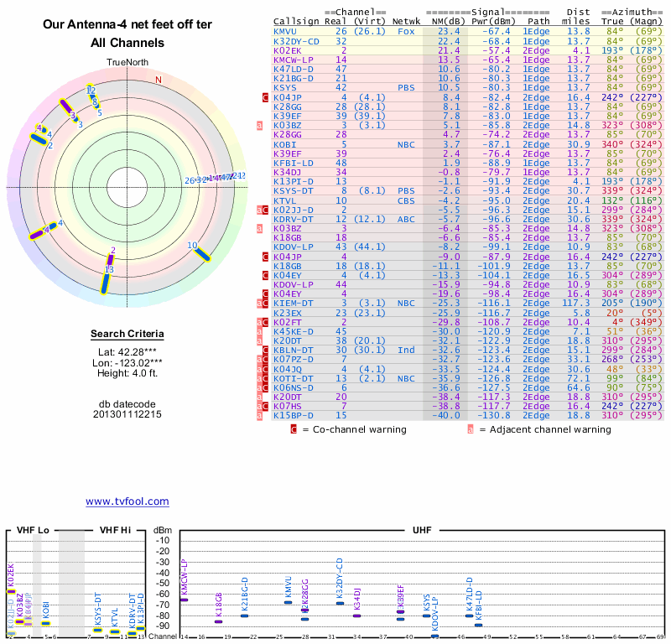
Task: Click the red co-channel icon in the legend
Action: pyautogui.click(x=294, y=429)
